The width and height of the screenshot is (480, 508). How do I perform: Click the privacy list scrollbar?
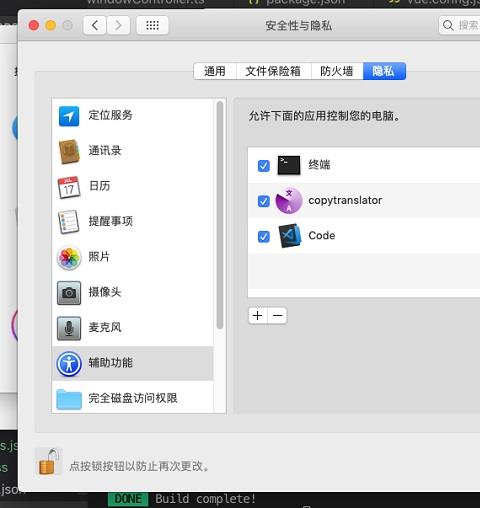pos(220,215)
